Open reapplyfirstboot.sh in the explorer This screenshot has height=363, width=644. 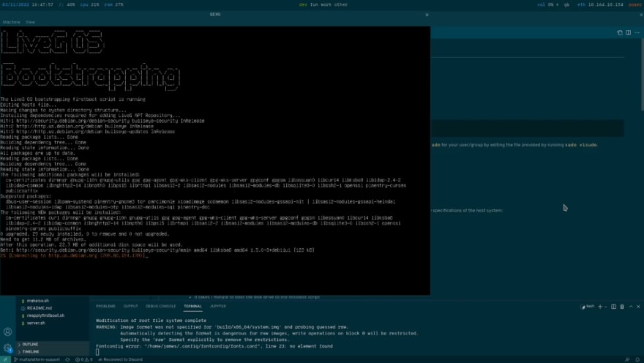click(45, 315)
